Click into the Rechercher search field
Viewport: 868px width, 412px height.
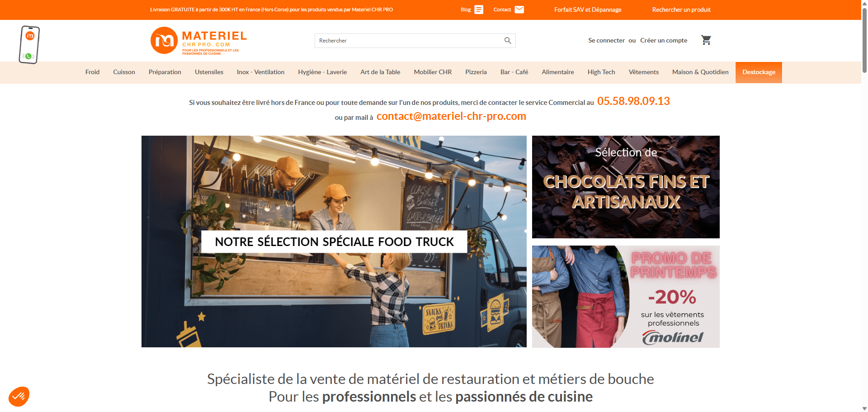(x=409, y=41)
